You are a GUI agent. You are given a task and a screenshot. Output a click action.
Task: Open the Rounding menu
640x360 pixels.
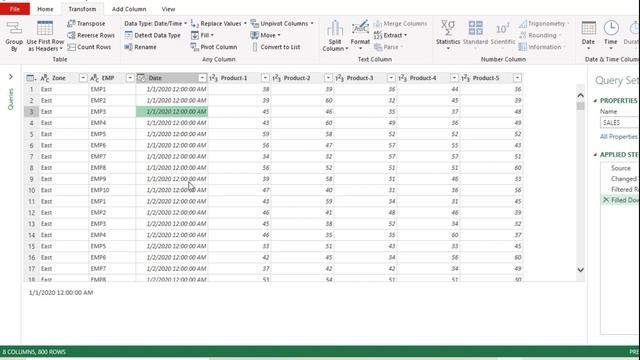point(540,36)
